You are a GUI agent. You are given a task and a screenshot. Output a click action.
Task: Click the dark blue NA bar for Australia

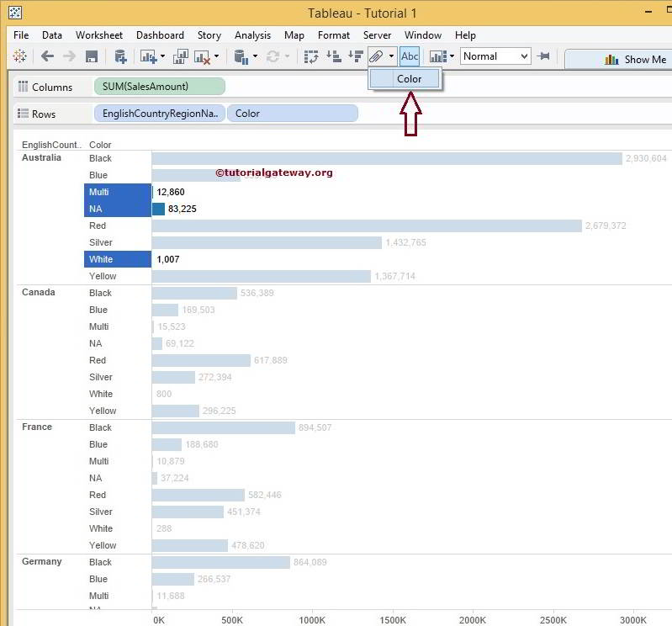coord(158,209)
